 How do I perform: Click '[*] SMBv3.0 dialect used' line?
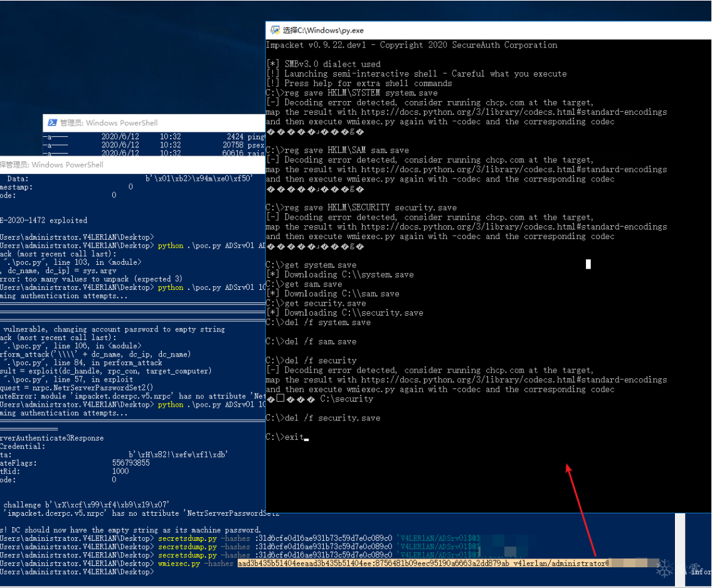click(x=323, y=64)
